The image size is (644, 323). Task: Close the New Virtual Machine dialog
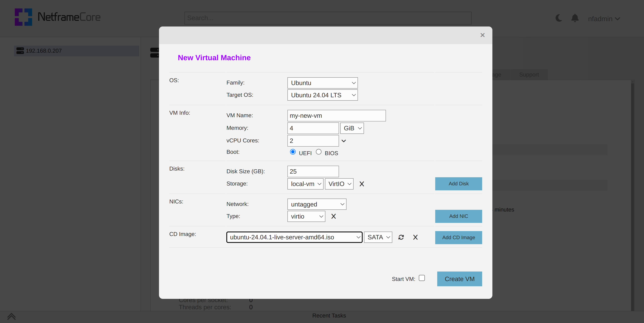tap(482, 35)
